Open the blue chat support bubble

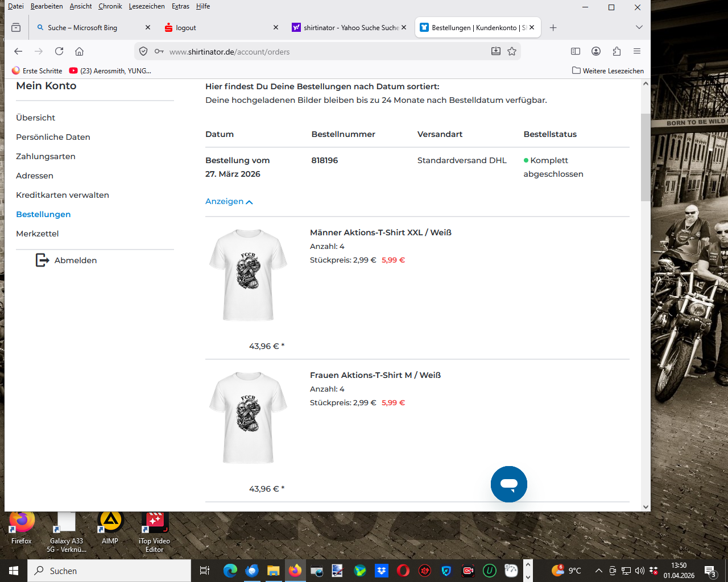pos(508,484)
